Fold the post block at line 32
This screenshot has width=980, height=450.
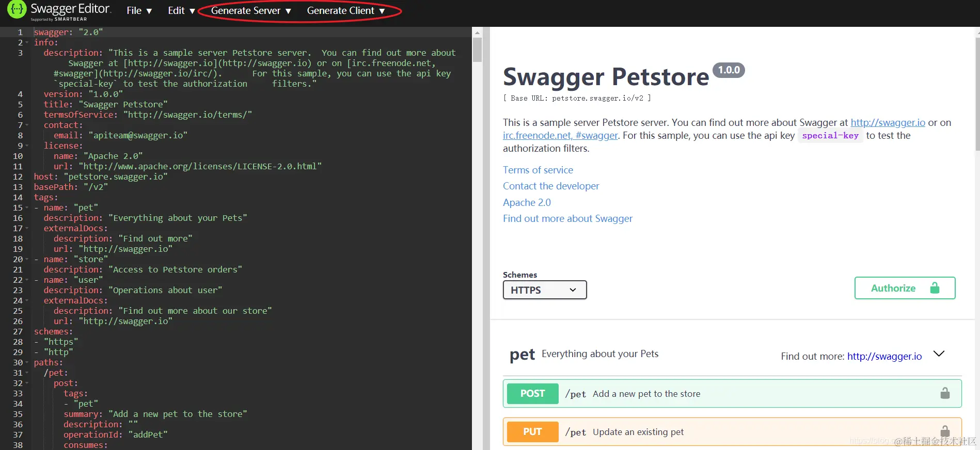[x=27, y=383]
